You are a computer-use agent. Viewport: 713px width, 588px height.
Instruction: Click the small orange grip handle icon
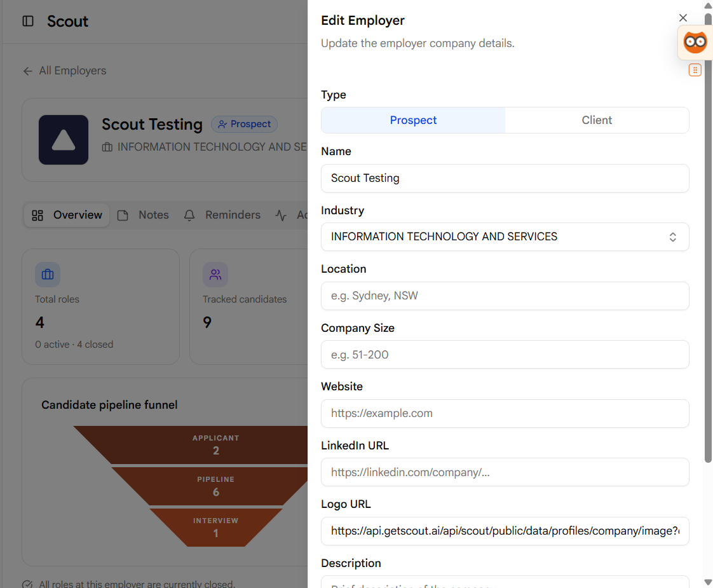(x=695, y=70)
